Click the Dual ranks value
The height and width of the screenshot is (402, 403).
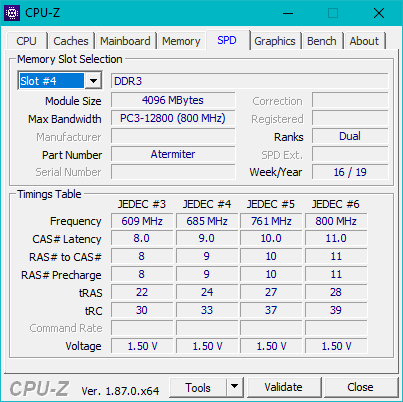tap(350, 136)
